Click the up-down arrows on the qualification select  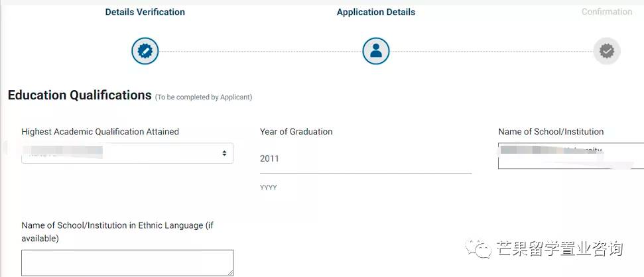tap(224, 153)
